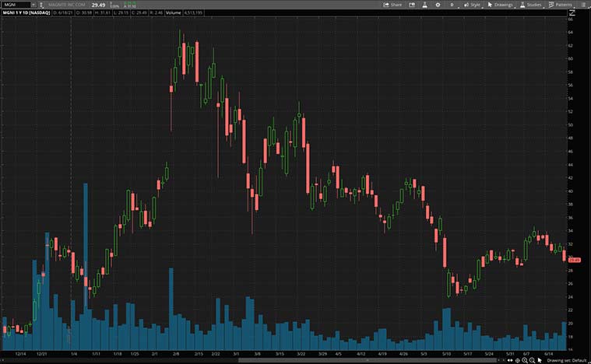Open the Patterns menu
This screenshot has height=364, width=591.
click(561, 5)
